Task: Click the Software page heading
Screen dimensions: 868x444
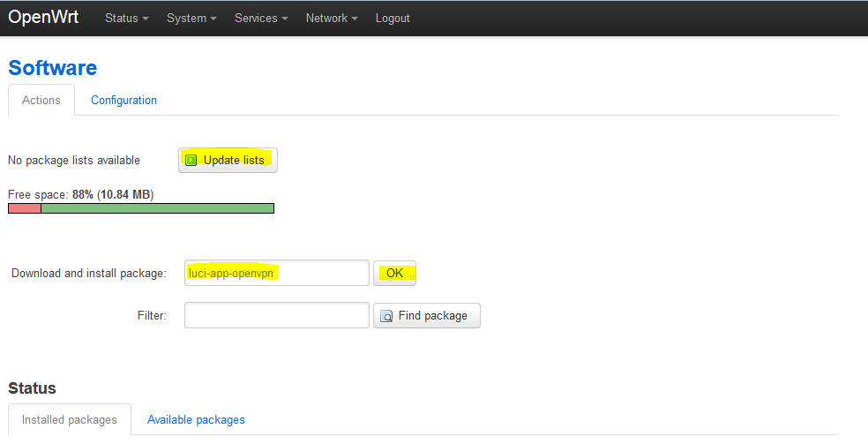Action: (x=53, y=68)
